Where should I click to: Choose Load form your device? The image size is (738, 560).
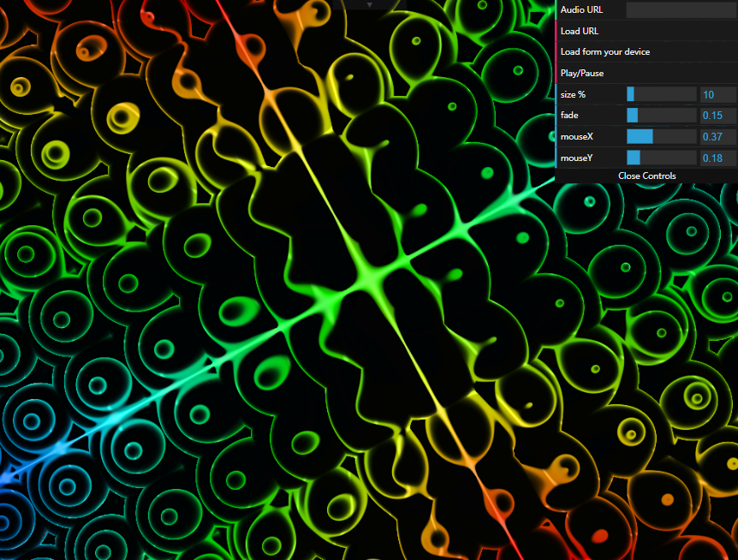[x=604, y=52]
